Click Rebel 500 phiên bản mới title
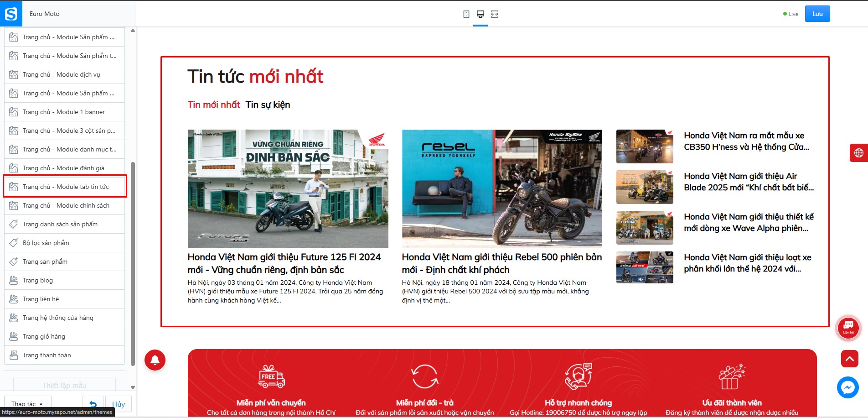868x418 pixels. pyautogui.click(x=502, y=263)
